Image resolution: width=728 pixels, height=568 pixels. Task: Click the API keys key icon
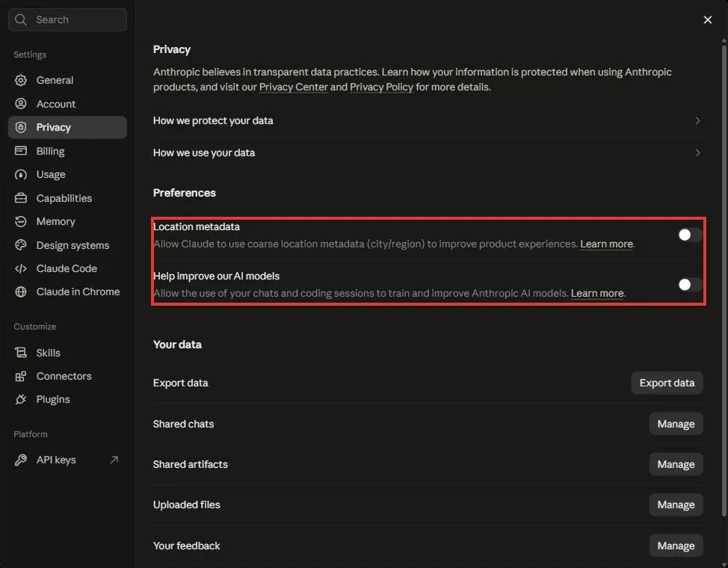pos(21,460)
